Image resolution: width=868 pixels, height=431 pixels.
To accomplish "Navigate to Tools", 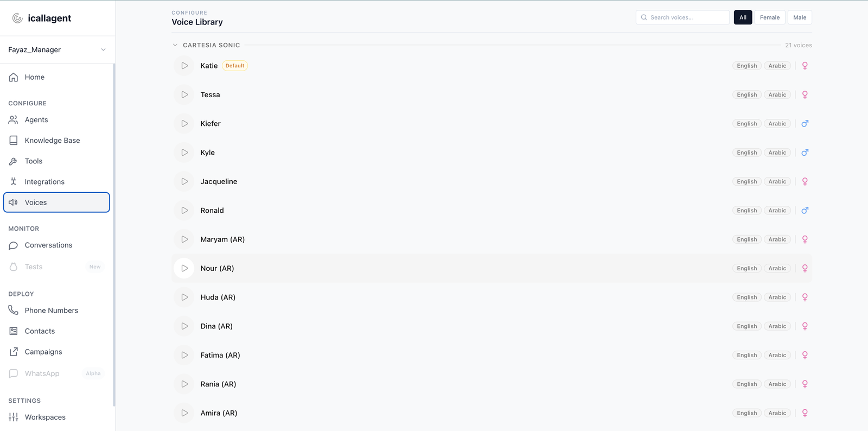I will click(56, 161).
